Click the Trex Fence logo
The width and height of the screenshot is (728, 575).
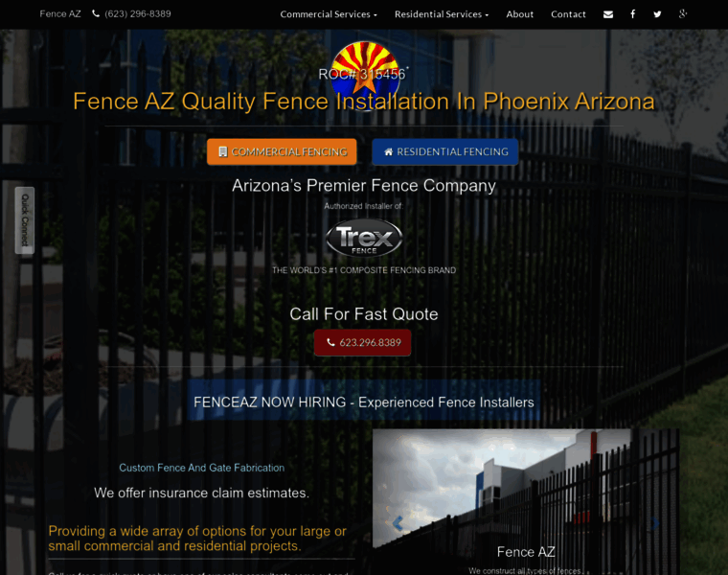pos(364,238)
